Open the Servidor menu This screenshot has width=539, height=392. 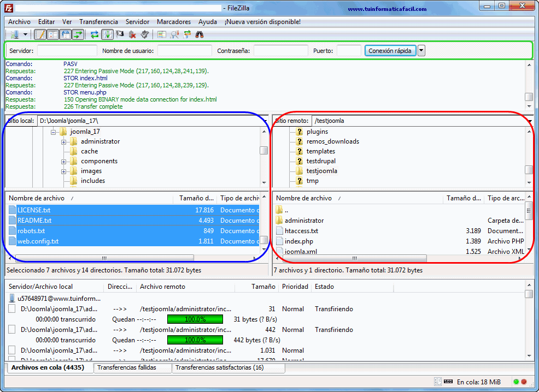click(x=137, y=22)
